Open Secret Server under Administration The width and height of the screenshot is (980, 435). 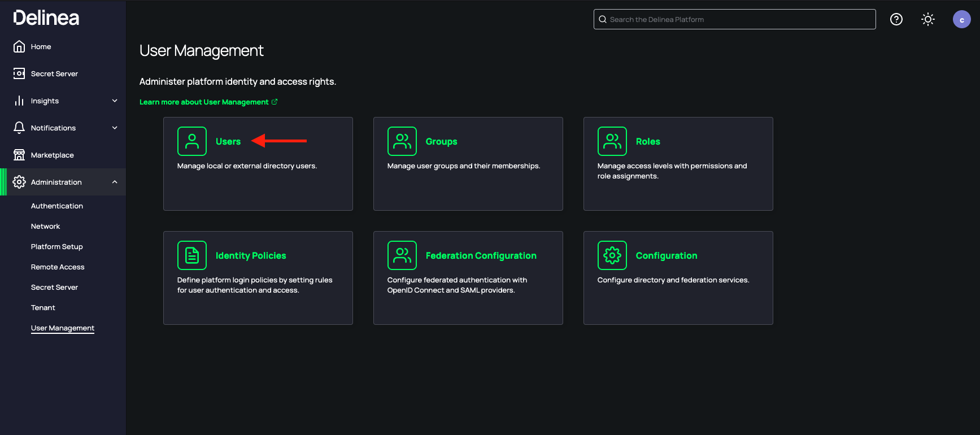[x=54, y=288]
